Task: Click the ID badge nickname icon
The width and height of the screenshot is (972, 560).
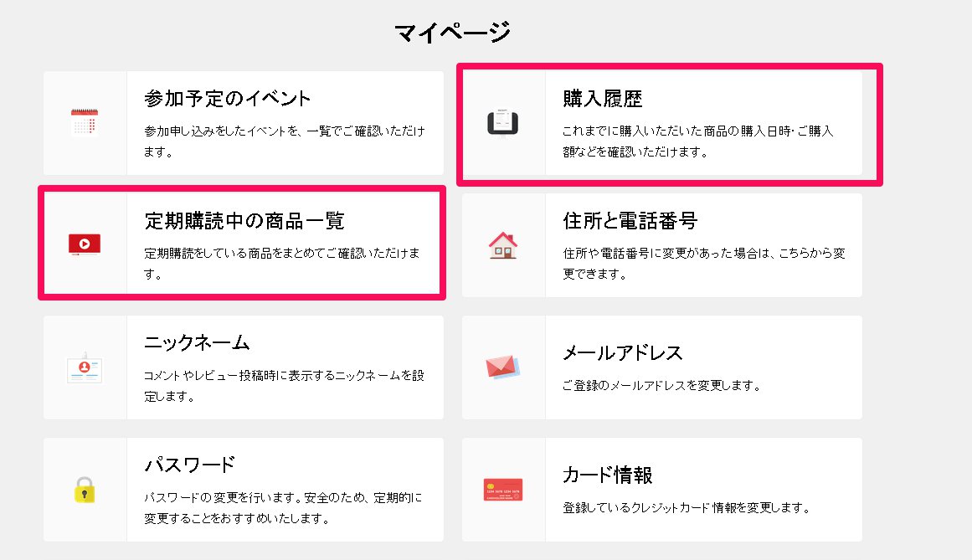Action: tap(85, 367)
